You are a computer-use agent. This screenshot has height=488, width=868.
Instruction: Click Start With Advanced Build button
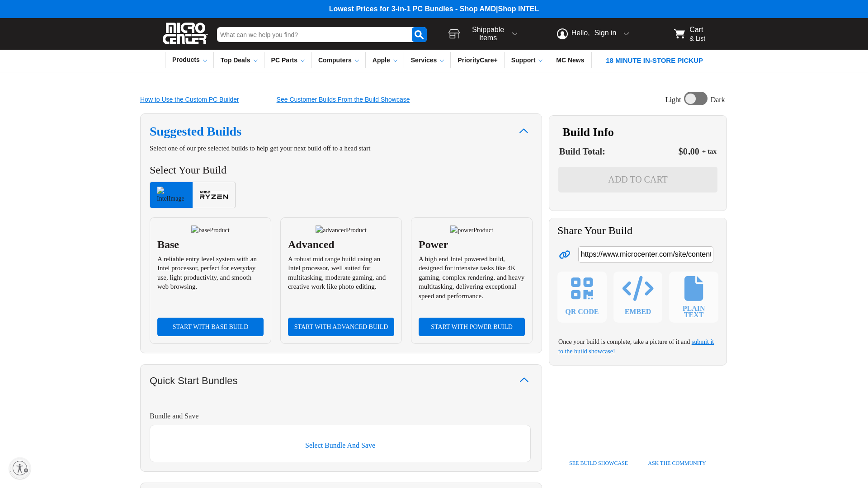pyautogui.click(x=341, y=327)
